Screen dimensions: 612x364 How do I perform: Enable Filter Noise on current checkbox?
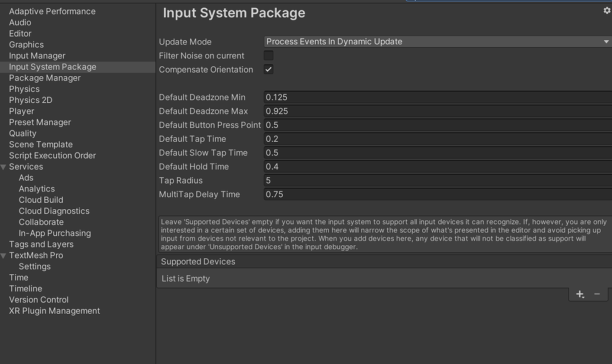pyautogui.click(x=268, y=56)
